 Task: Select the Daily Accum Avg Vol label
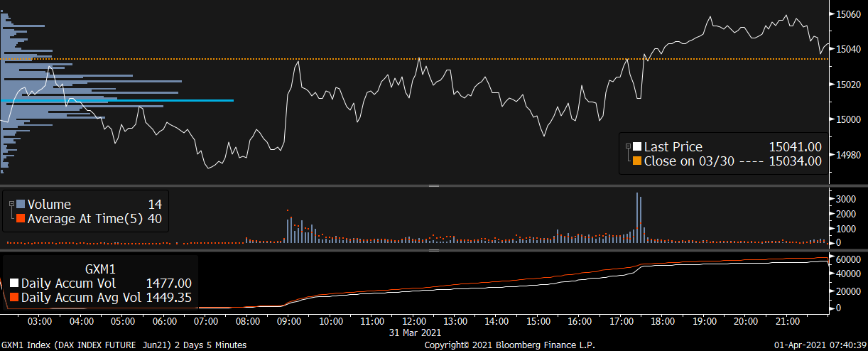[81, 297]
